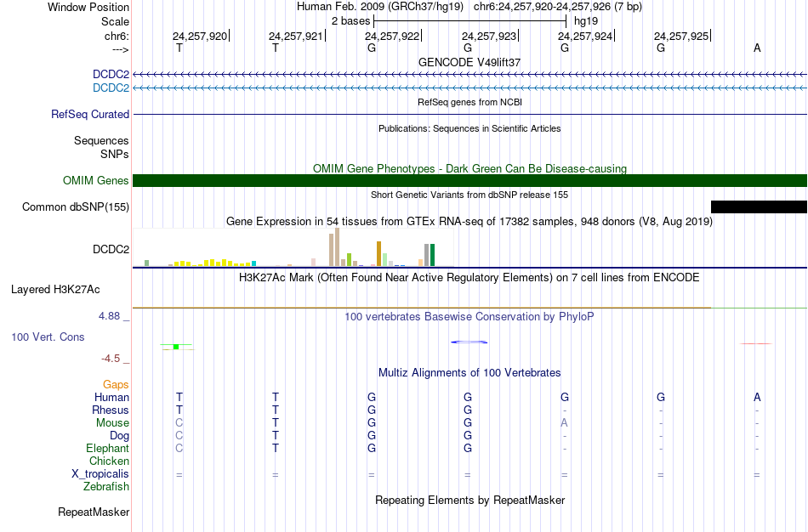The height and width of the screenshot is (532, 808).
Task: Click the Scale label
Action: tap(116, 21)
